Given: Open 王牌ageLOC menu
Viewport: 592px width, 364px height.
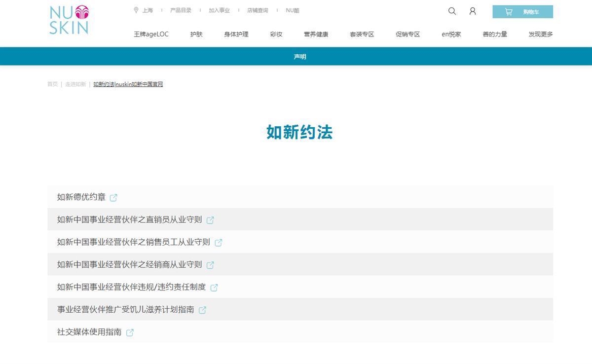Looking at the screenshot, I should 151,35.
